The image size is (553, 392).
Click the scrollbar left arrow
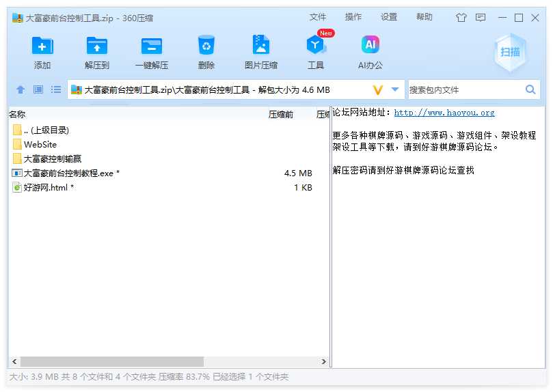[14, 361]
